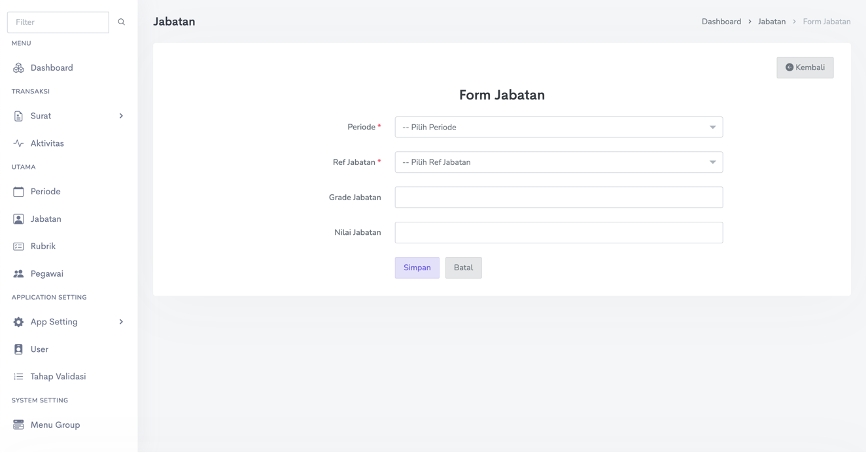
Task: Open the Pilih Periode dropdown
Action: click(x=558, y=127)
